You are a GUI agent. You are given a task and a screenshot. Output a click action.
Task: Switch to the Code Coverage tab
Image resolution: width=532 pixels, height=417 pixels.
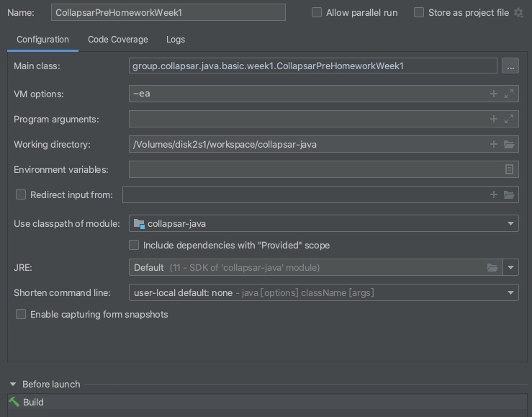click(x=117, y=40)
